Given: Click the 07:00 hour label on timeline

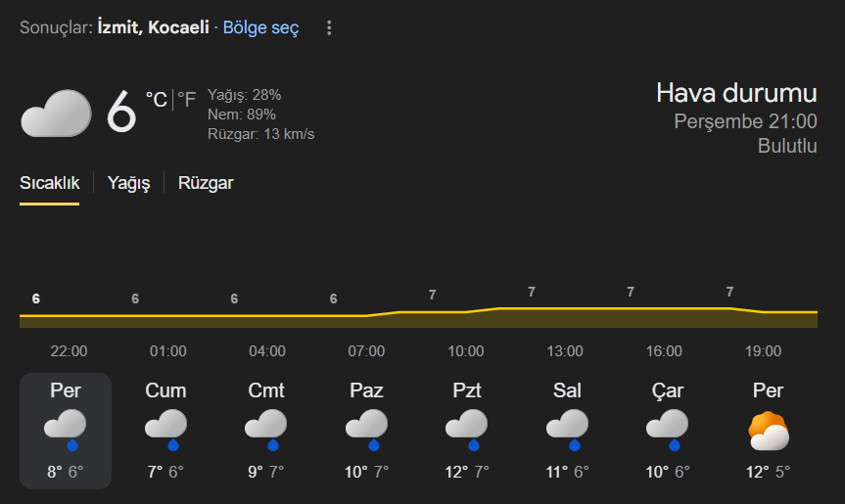Looking at the screenshot, I should 366,351.
